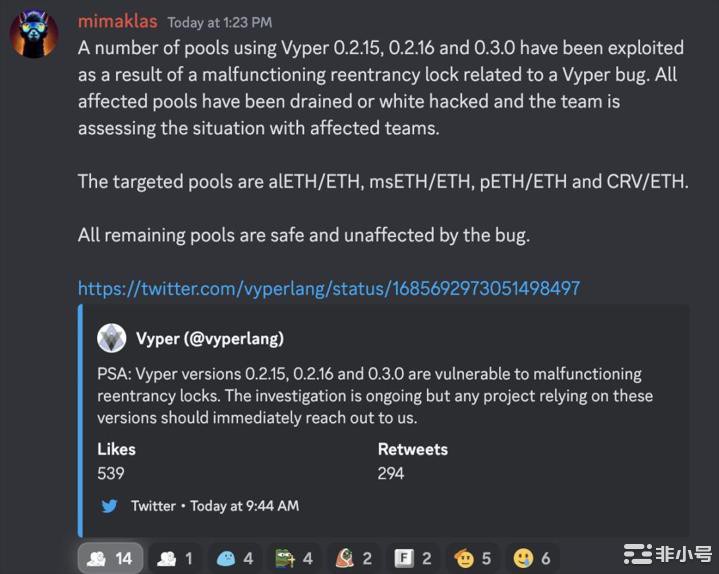The width and height of the screenshot is (719, 574).
Task: Toggle the first reaction with 14 count
Action: point(110,558)
